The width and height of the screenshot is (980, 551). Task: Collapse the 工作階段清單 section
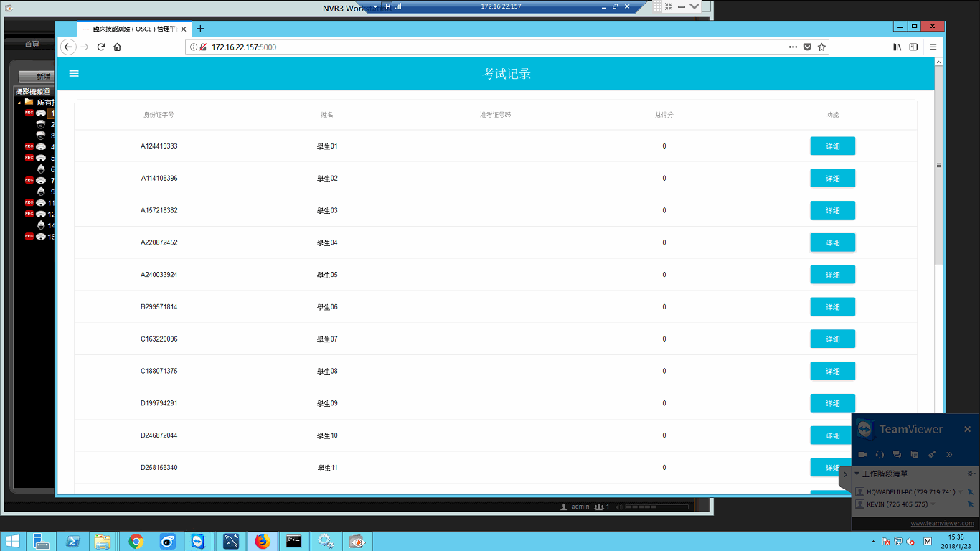tap(857, 474)
